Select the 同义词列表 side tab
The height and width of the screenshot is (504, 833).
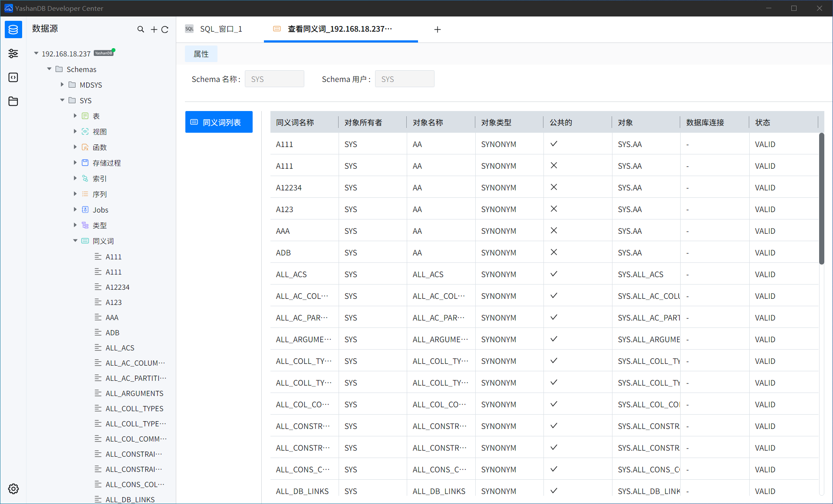coord(219,122)
